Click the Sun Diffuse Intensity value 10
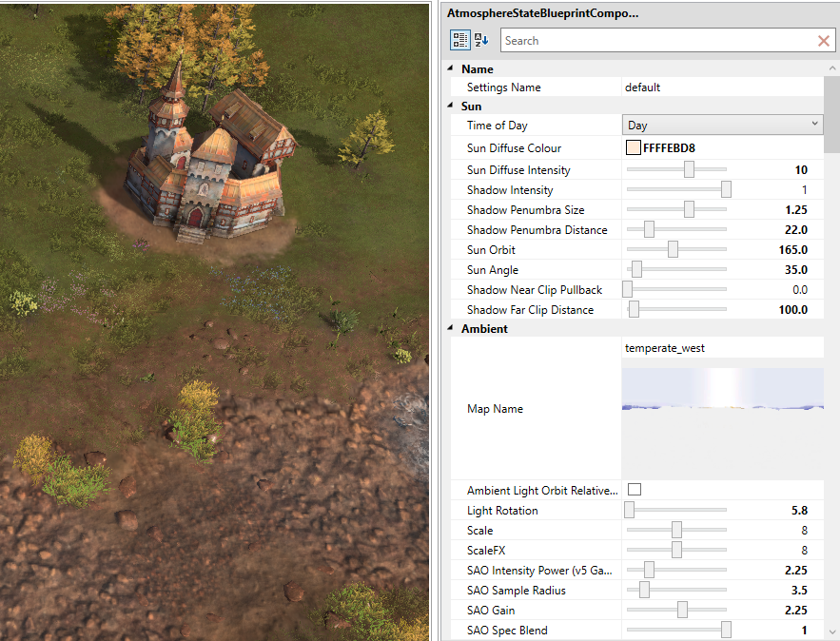 801,169
